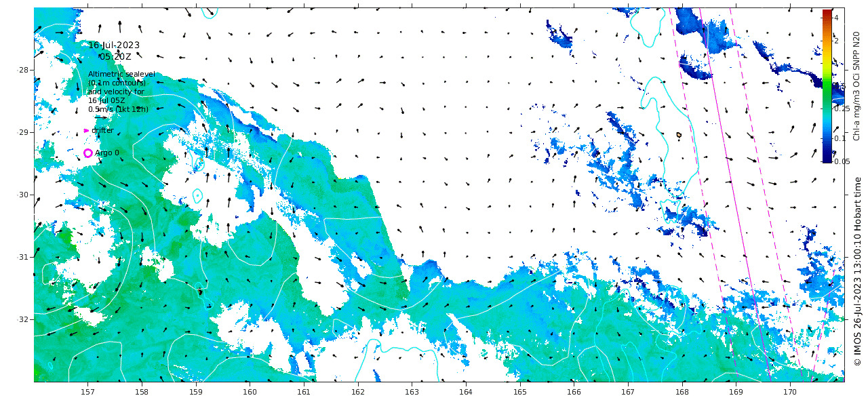Image resolution: width=868 pixels, height=400 pixels.
Task: Click longitude axis label 169
Action: pos(736,392)
